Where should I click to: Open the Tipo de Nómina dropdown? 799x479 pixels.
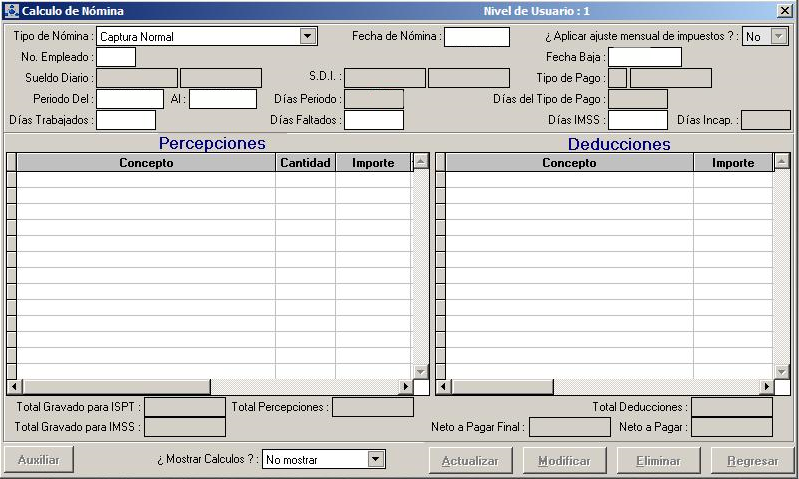pos(307,37)
